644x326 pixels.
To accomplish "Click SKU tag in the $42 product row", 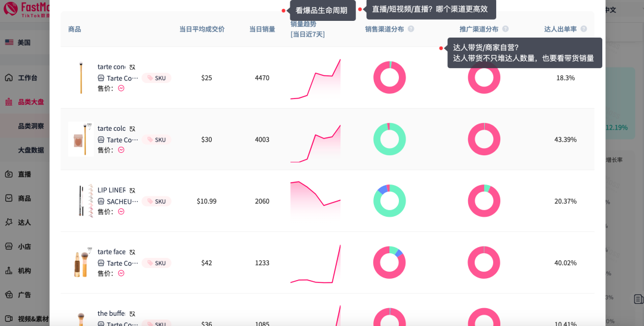I will pos(156,263).
